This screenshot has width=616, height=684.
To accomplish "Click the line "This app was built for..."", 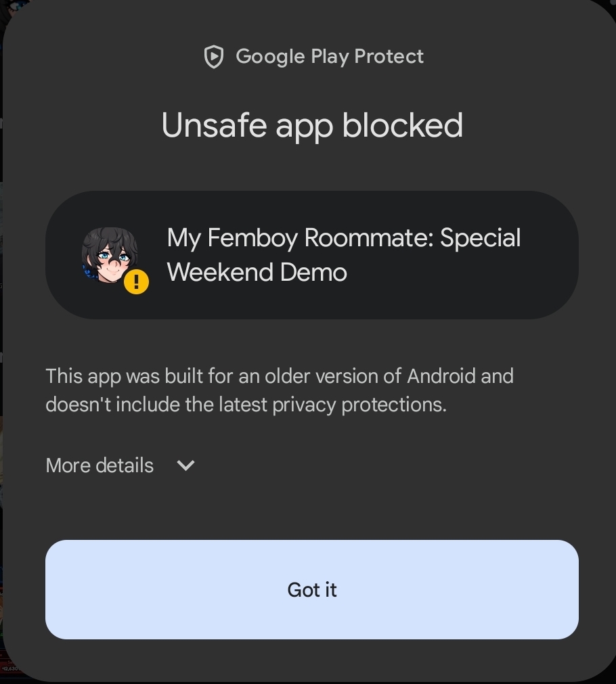I will coord(279,375).
